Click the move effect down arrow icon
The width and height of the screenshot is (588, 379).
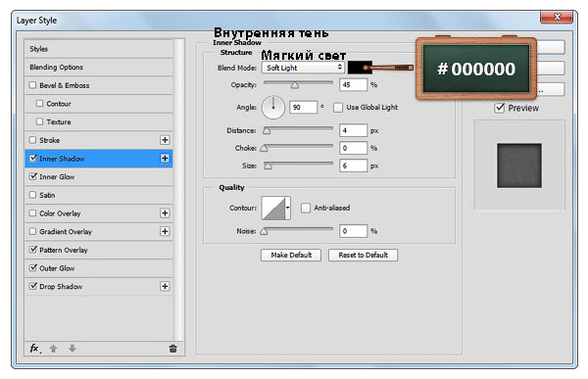coord(73,349)
